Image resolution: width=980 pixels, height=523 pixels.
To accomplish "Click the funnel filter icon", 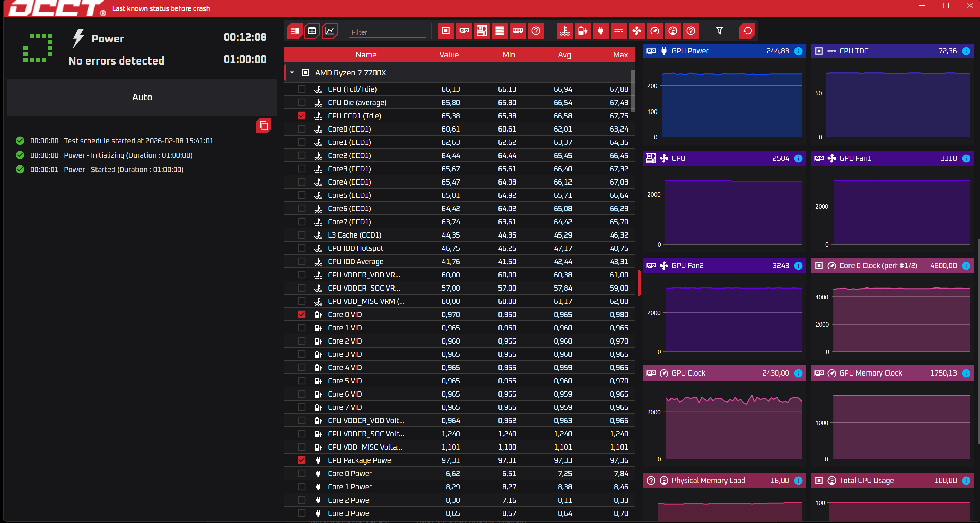I will coord(719,31).
